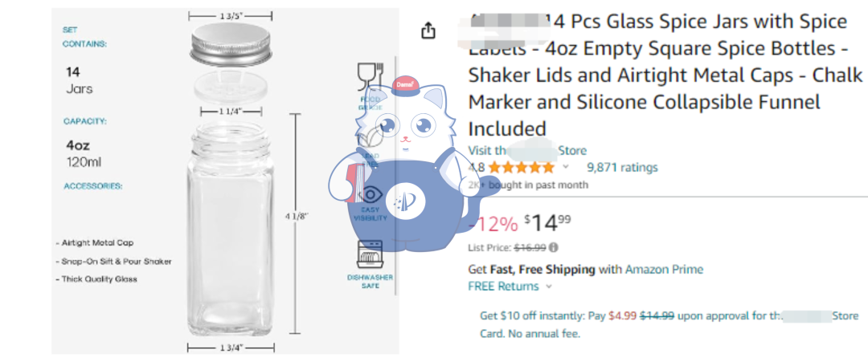Expand the rating breakdown chevron
868x358 pixels.
[566, 168]
